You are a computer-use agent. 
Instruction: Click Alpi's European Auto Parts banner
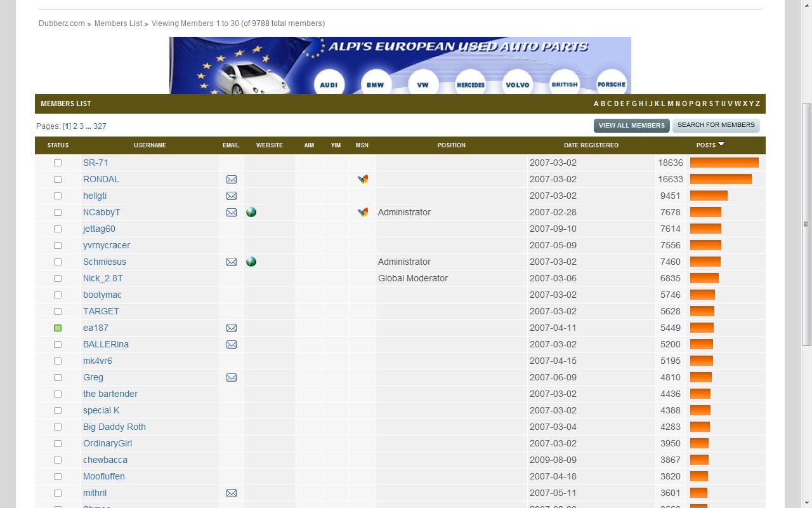point(400,65)
